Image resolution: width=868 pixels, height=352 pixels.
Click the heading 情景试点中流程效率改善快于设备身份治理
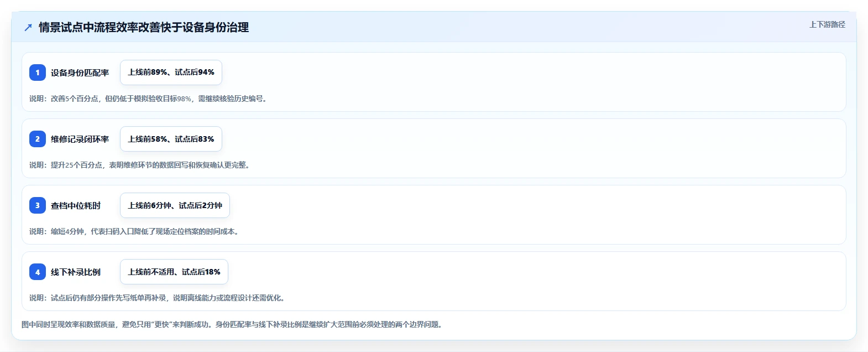(144, 27)
